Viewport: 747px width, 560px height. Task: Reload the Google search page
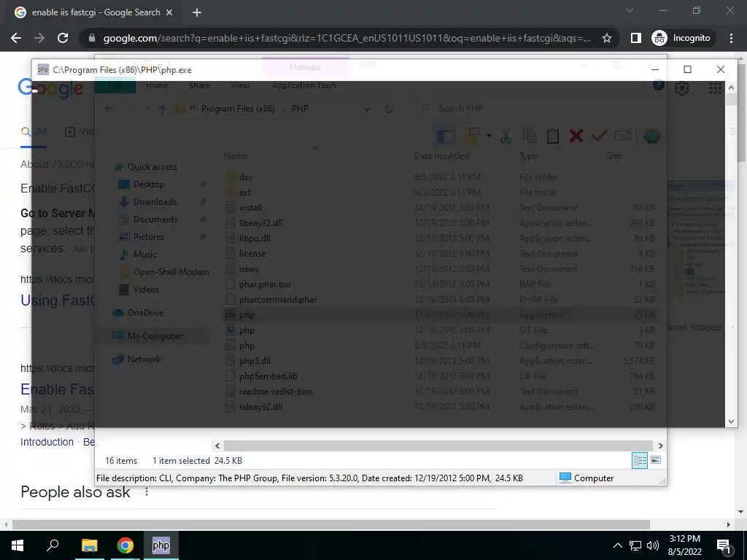click(x=63, y=38)
